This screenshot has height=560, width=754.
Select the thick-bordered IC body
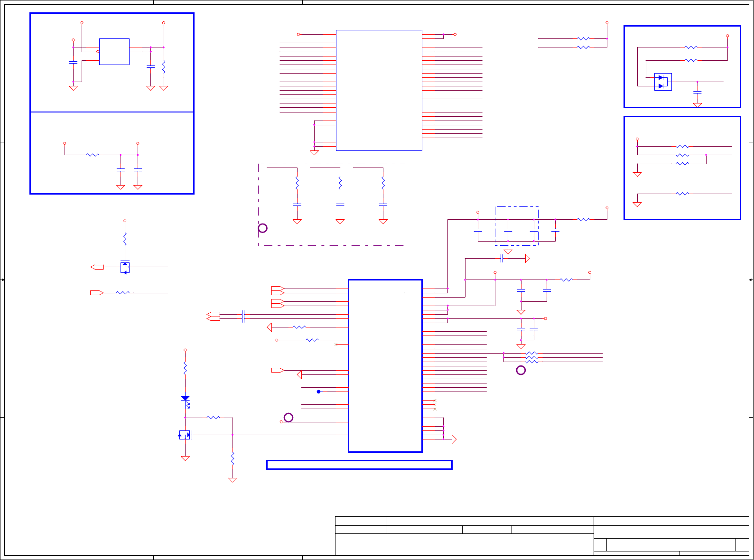pos(385,366)
